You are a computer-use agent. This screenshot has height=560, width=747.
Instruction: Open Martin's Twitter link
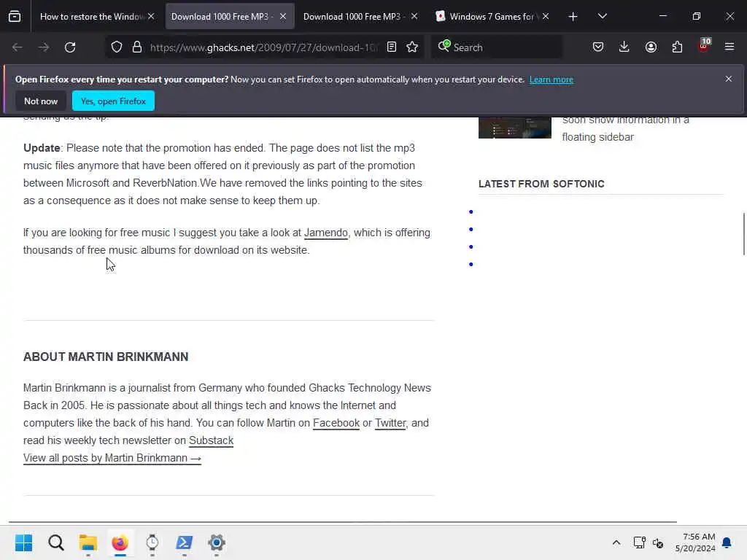[390, 423]
